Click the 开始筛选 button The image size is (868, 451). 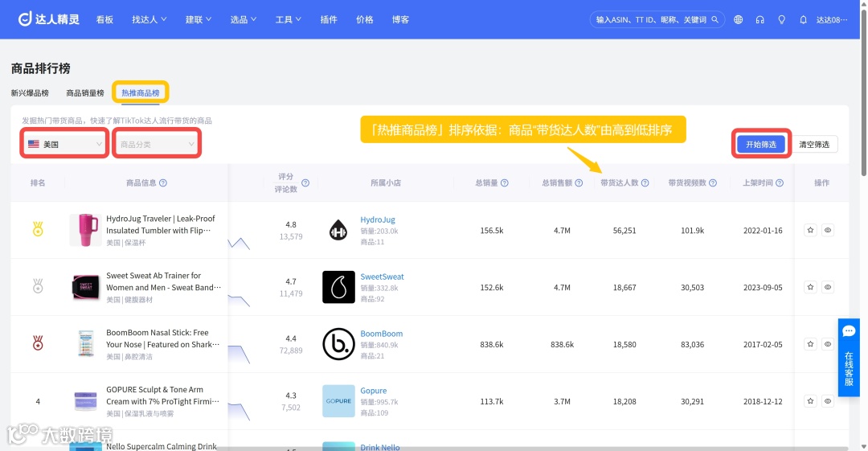pos(760,144)
